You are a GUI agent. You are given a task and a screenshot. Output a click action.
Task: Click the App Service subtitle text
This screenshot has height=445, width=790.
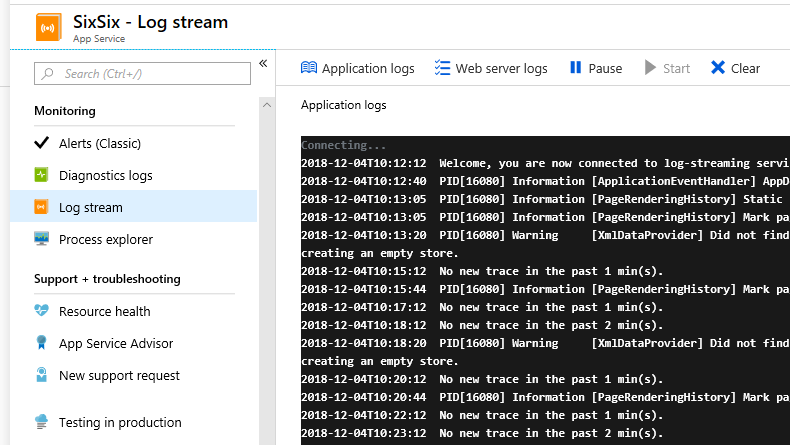pos(99,39)
